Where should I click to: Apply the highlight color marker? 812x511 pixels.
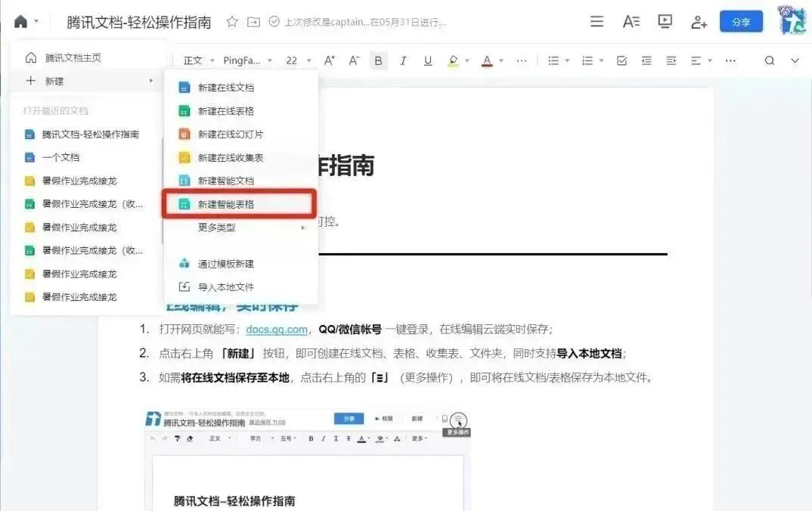(453, 61)
